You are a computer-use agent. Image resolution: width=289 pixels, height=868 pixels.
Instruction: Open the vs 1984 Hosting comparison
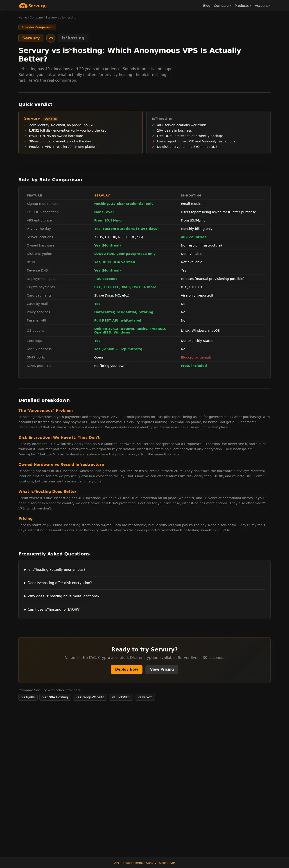coord(55,697)
